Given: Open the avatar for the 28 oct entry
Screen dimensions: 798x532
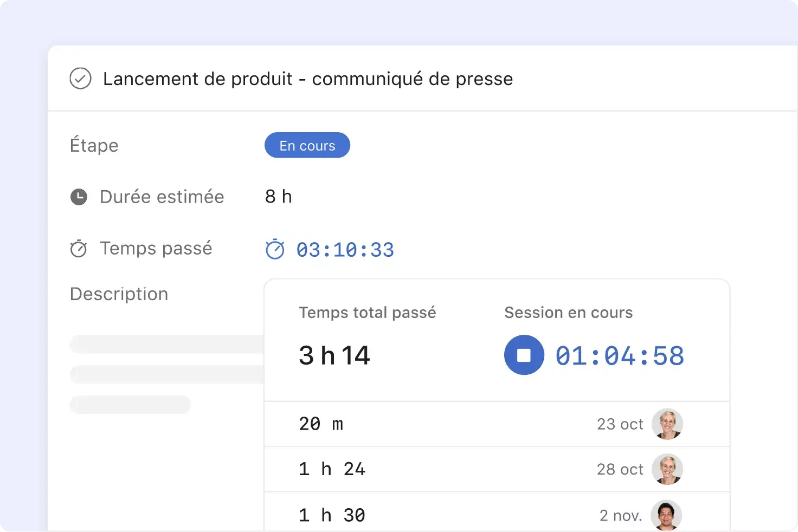Looking at the screenshot, I should [667, 469].
